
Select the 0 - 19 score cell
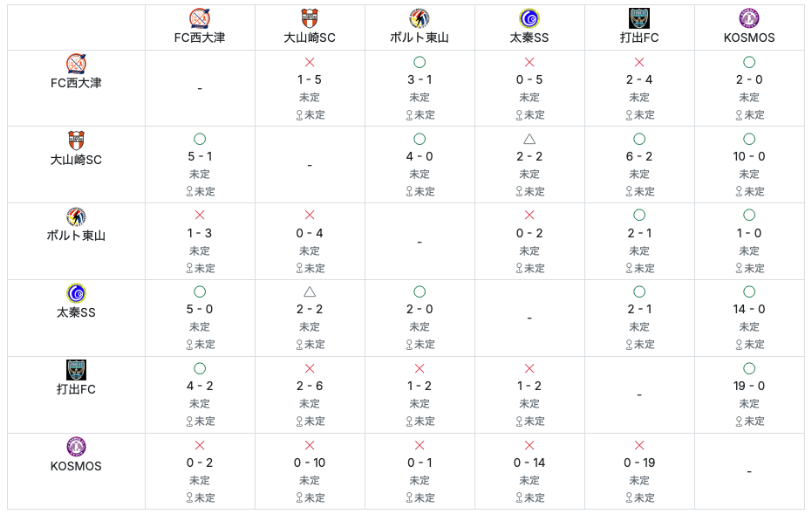click(x=639, y=463)
